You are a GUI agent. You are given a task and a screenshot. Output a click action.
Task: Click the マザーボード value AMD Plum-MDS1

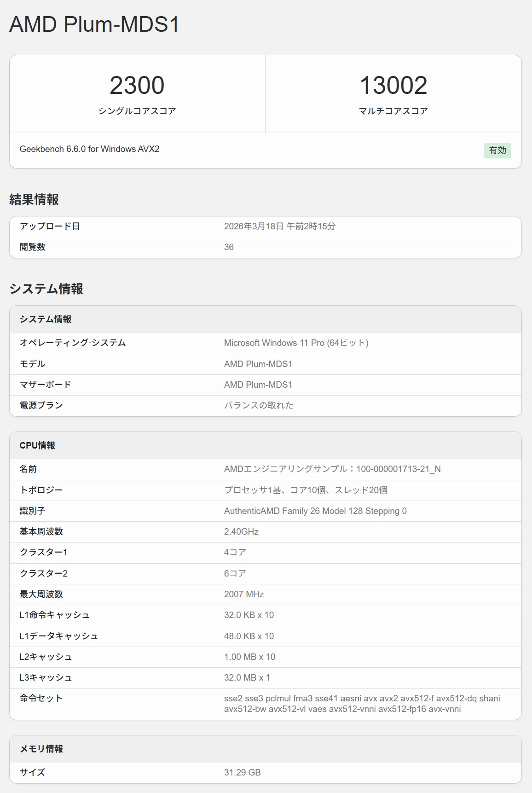coord(258,385)
